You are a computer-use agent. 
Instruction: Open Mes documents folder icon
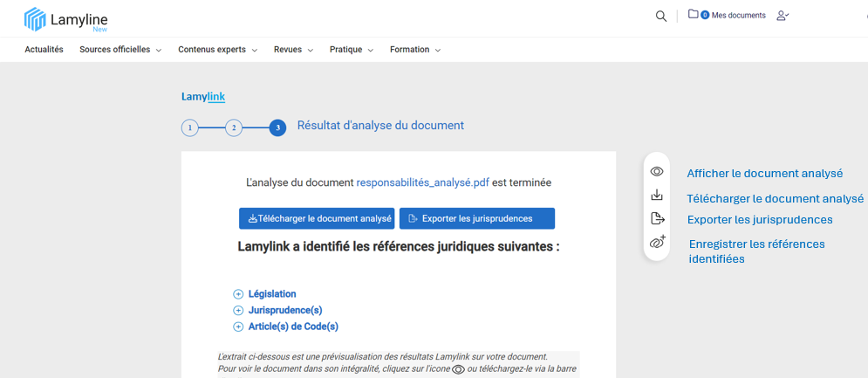[693, 15]
